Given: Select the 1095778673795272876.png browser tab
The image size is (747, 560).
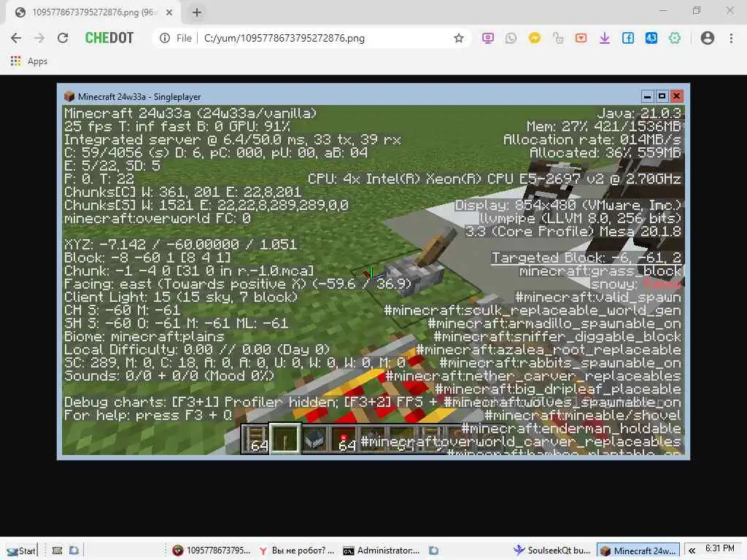Looking at the screenshot, I should (x=93, y=12).
